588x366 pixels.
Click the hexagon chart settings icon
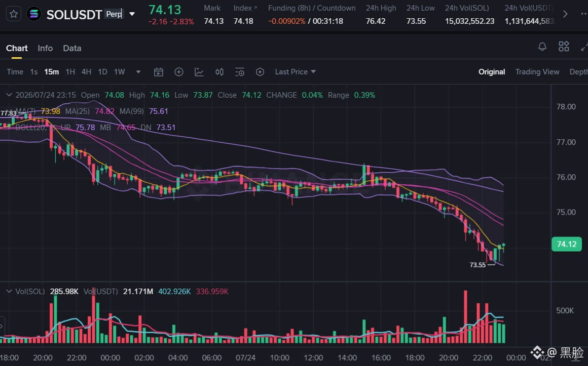click(260, 72)
